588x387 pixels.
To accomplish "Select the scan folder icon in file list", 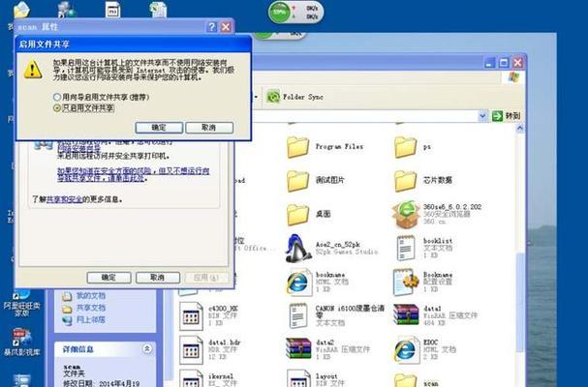I will point(405,380).
